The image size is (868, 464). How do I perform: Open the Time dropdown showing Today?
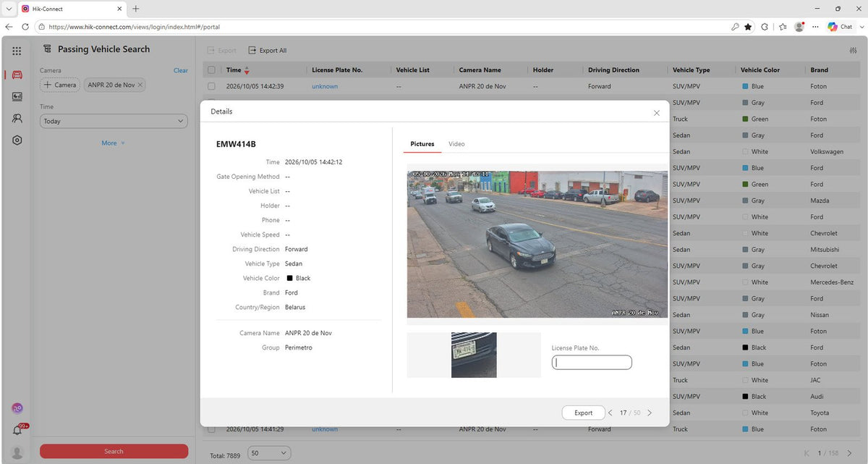(114, 121)
